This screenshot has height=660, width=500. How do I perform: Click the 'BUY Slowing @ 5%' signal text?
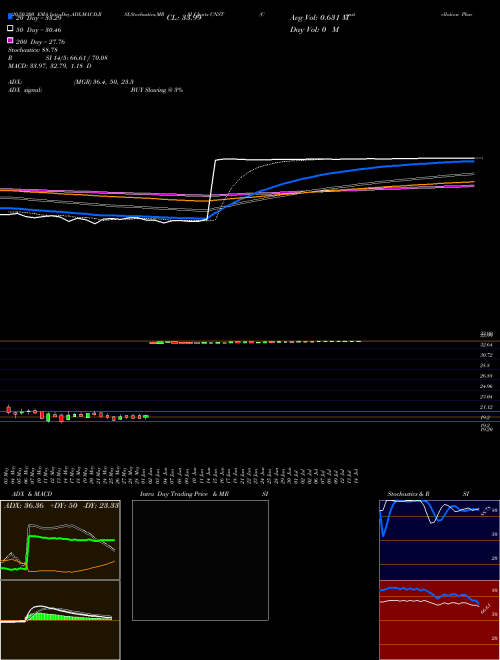[x=157, y=90]
